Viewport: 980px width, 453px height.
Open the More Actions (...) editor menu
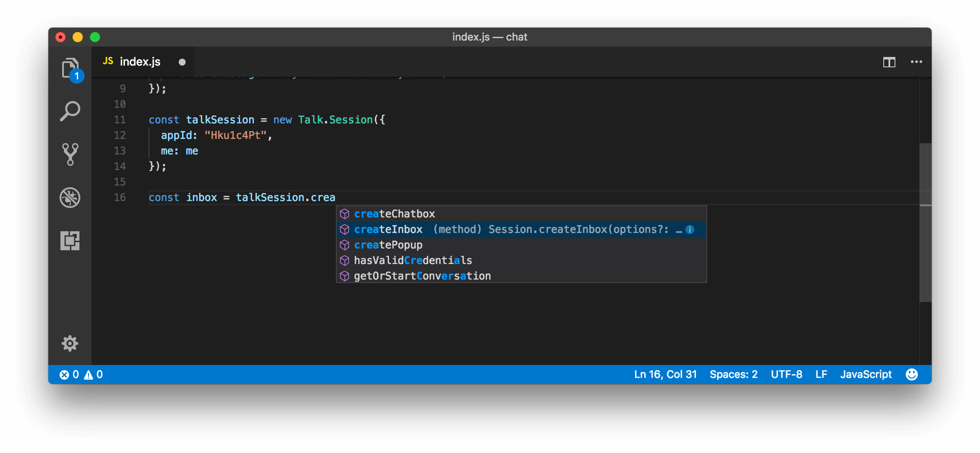tap(916, 62)
